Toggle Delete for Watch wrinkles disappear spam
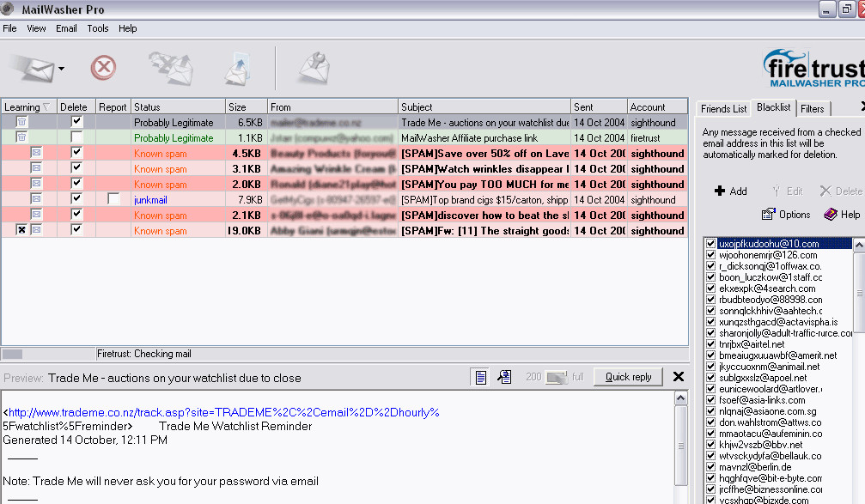 (76, 168)
